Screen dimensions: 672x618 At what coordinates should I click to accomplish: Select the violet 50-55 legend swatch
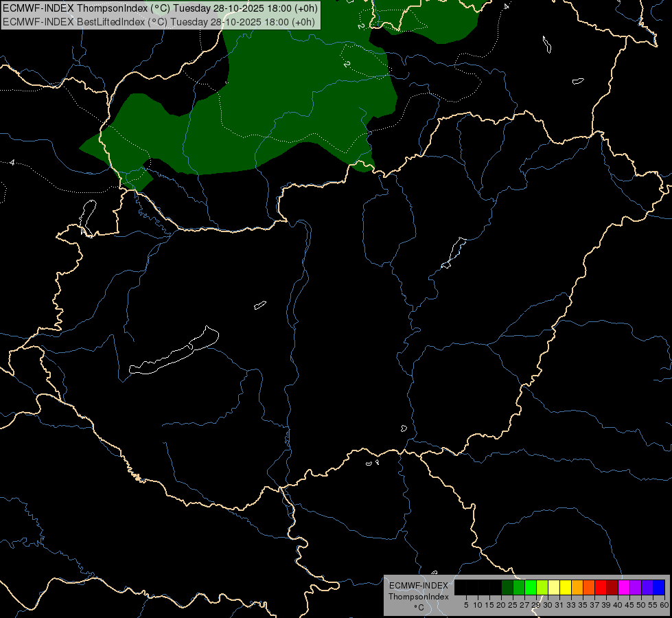(647, 587)
